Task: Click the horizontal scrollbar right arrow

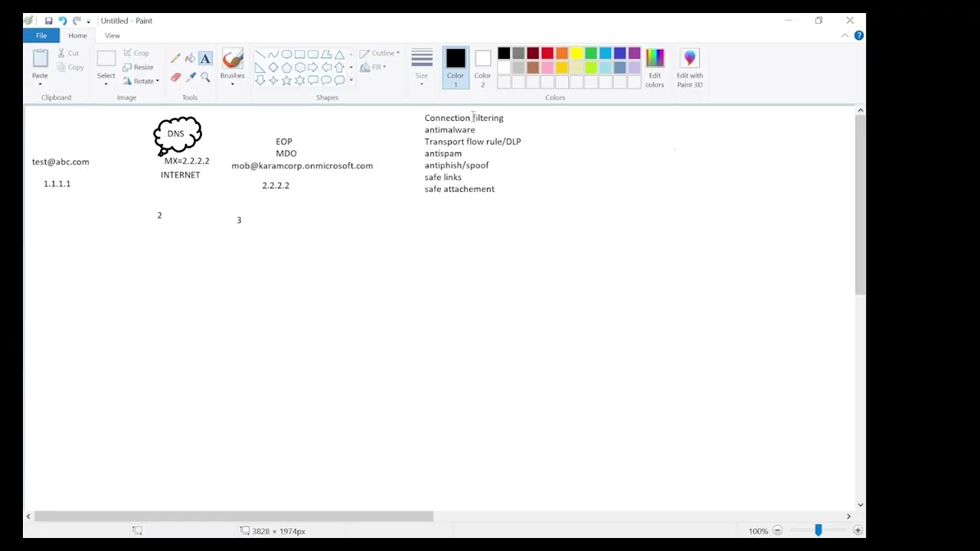Action: [848, 517]
